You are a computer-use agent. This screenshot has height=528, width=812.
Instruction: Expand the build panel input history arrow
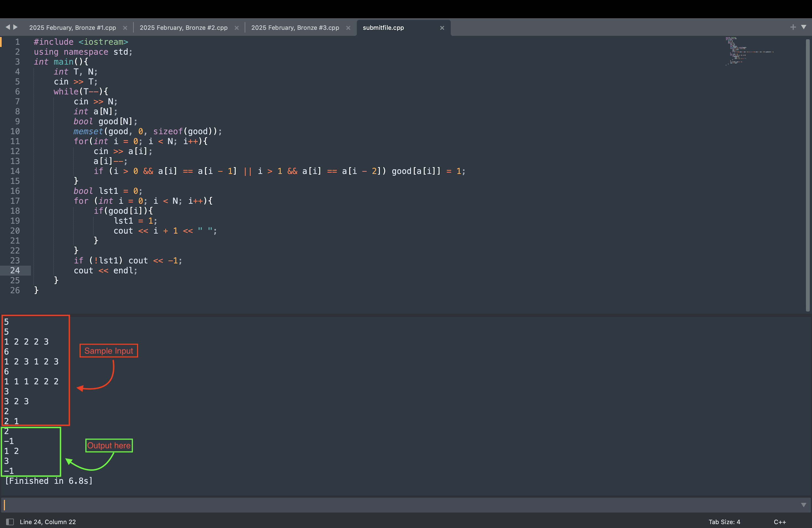coord(803,505)
